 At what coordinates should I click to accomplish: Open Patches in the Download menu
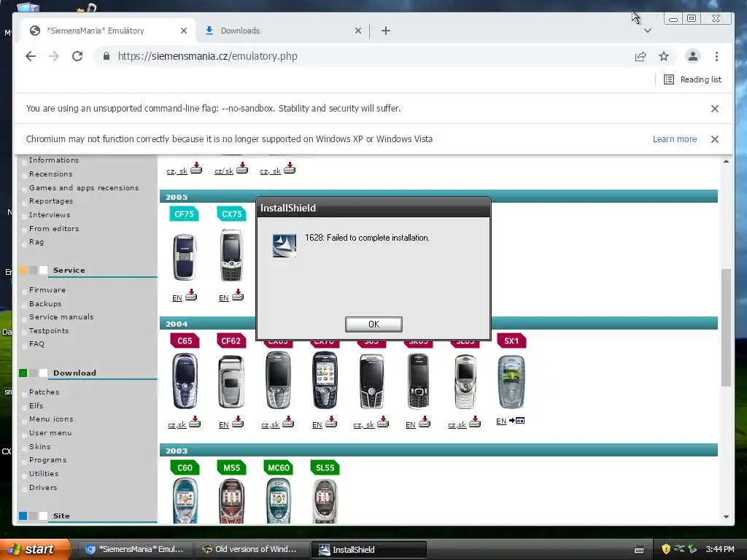pyautogui.click(x=44, y=392)
